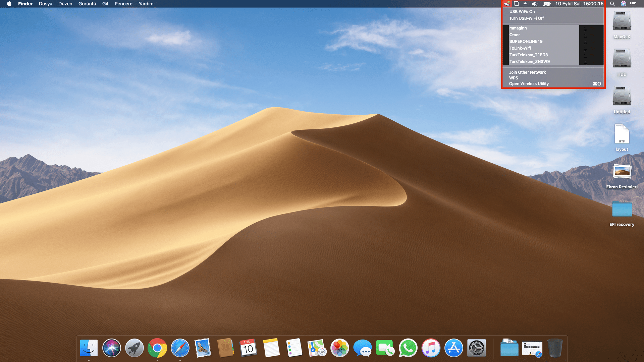Click the WPS menu entry
Image resolution: width=644 pixels, height=362 pixels.
(514, 78)
